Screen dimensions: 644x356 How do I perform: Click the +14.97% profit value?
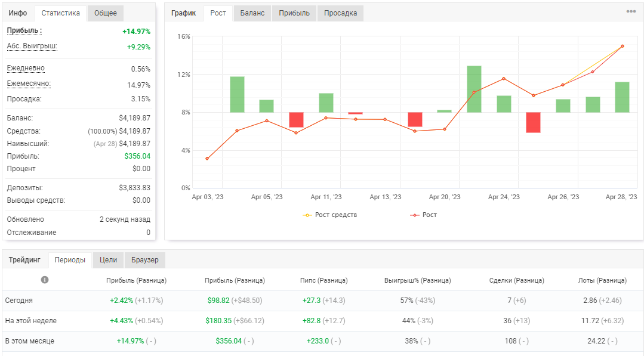coord(136,32)
